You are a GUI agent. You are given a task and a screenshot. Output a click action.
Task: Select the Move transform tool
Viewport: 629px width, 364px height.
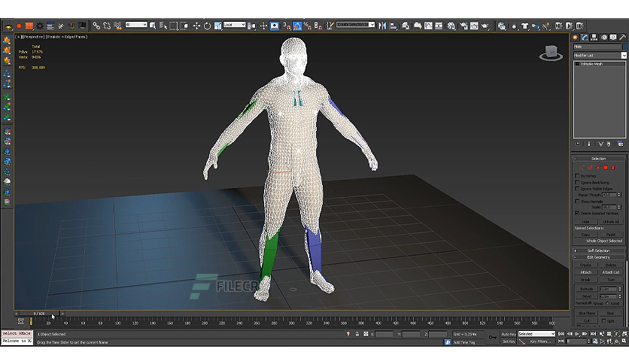pyautogui.click(x=196, y=26)
